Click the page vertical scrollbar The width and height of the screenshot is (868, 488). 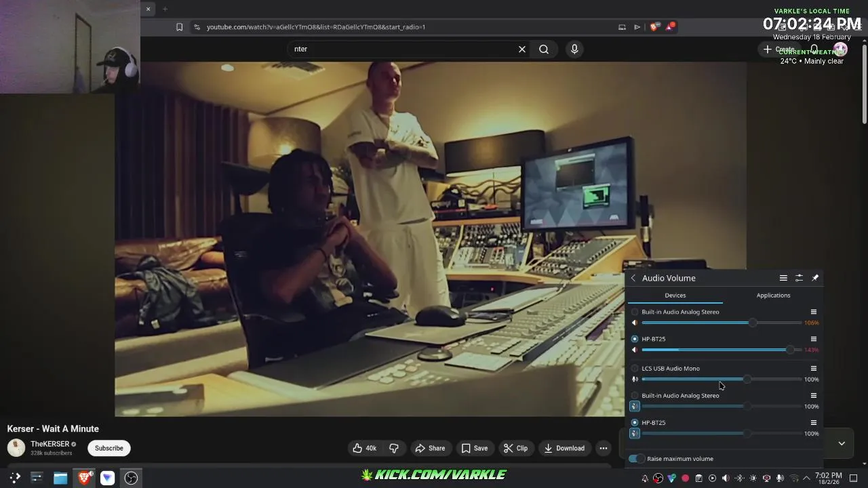click(x=864, y=85)
